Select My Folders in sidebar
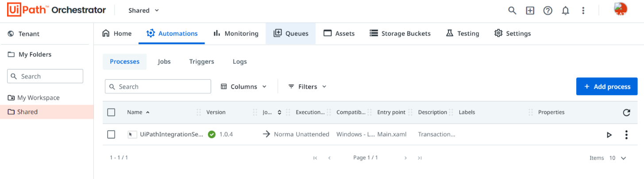The width and height of the screenshot is (644, 179). click(30, 54)
